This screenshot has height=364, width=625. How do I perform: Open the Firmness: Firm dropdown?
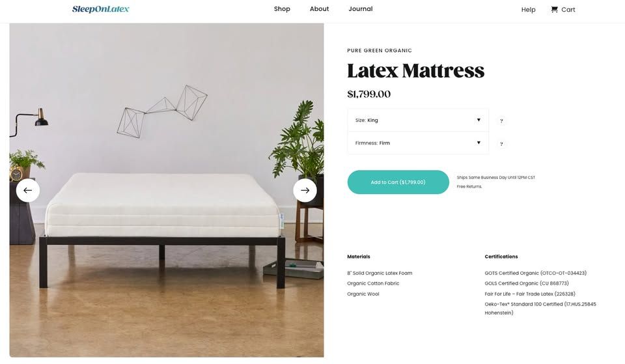click(418, 143)
